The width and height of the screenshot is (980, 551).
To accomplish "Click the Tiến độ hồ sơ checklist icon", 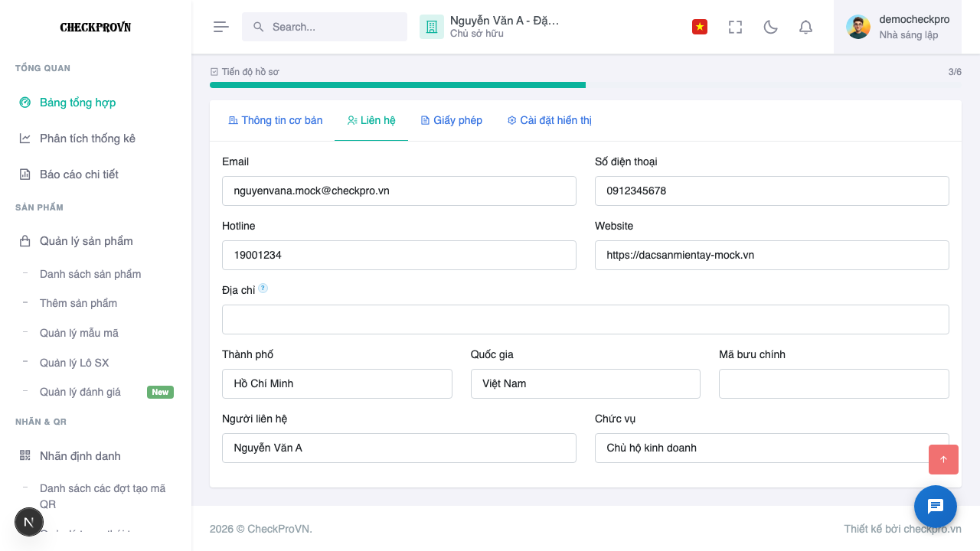I will [214, 72].
